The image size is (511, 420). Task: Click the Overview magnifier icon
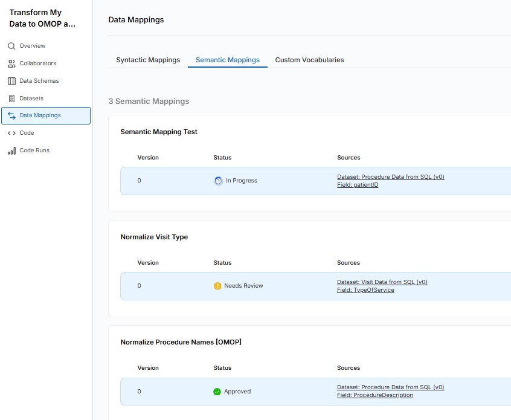11,46
